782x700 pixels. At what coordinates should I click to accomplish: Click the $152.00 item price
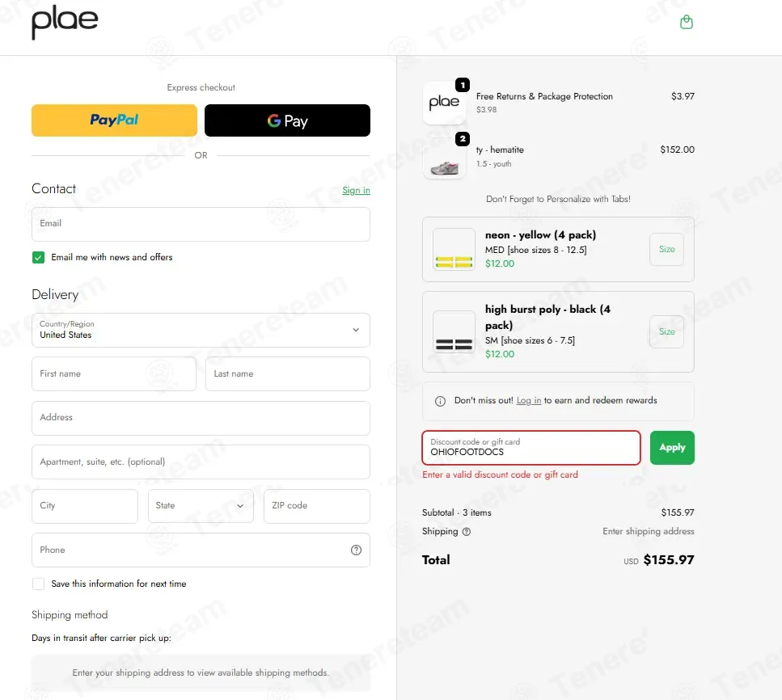tap(677, 150)
